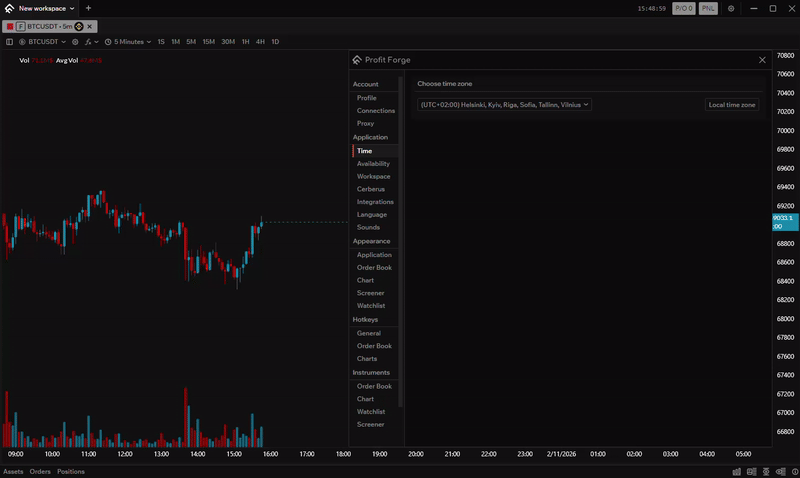Viewport: 800px width, 478px height.
Task: Select the Time settings item
Action: [374, 151]
